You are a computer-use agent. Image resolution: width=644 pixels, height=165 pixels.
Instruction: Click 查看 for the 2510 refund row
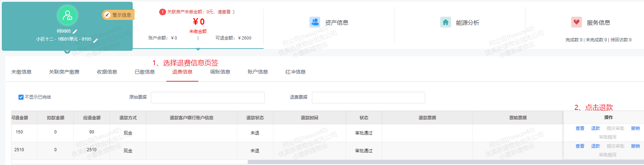click(580, 146)
